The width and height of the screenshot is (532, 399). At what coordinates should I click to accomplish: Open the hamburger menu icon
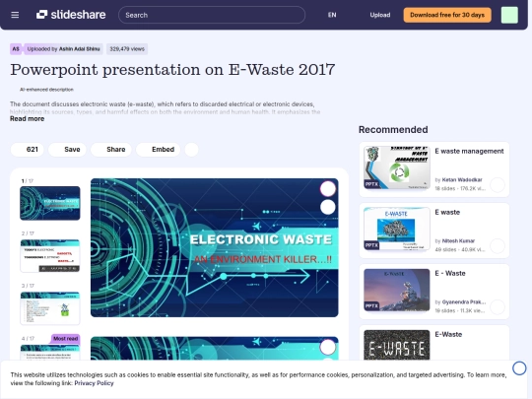(15, 15)
